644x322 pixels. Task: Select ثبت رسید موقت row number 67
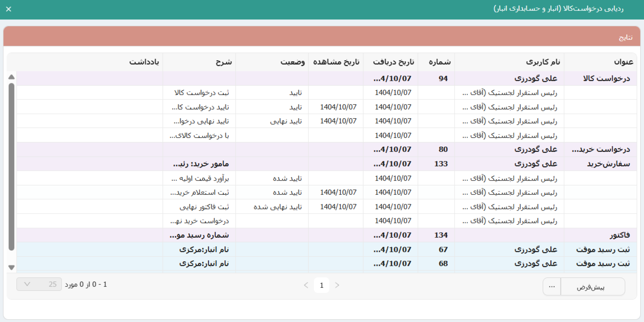pos(443,249)
